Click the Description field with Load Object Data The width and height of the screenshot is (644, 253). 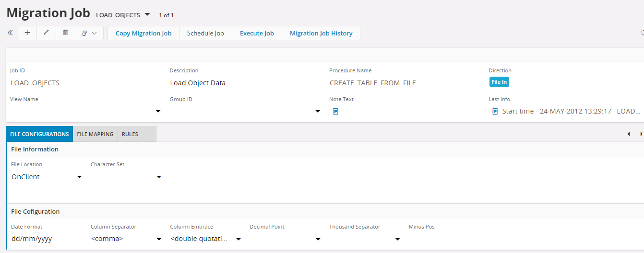[240, 83]
